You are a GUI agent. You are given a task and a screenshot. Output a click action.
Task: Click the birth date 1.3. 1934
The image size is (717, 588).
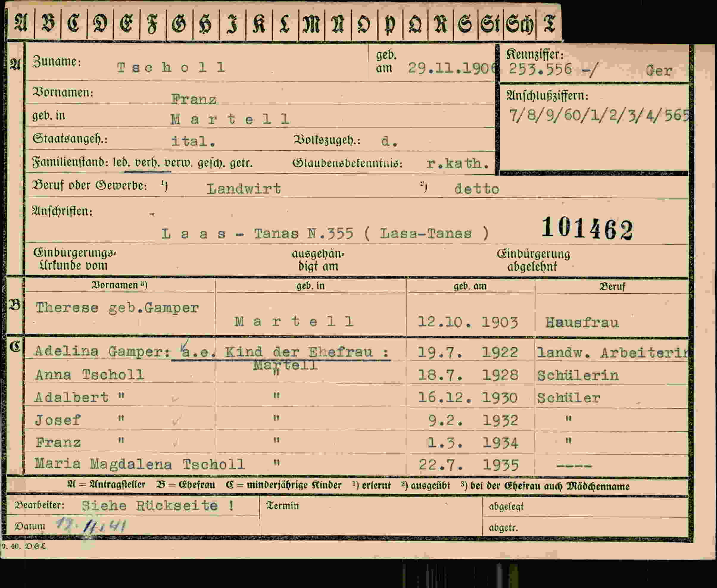473,443
